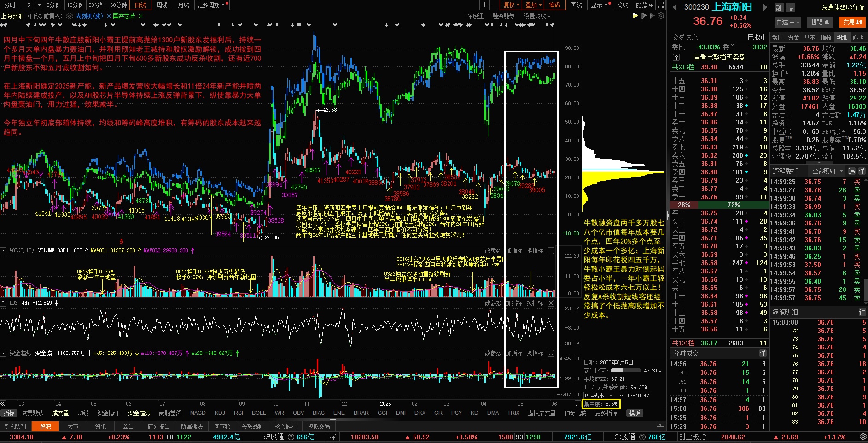Screen dimensions: 868x443
Task: Click the list lines icon above chart
Action: 635,16
